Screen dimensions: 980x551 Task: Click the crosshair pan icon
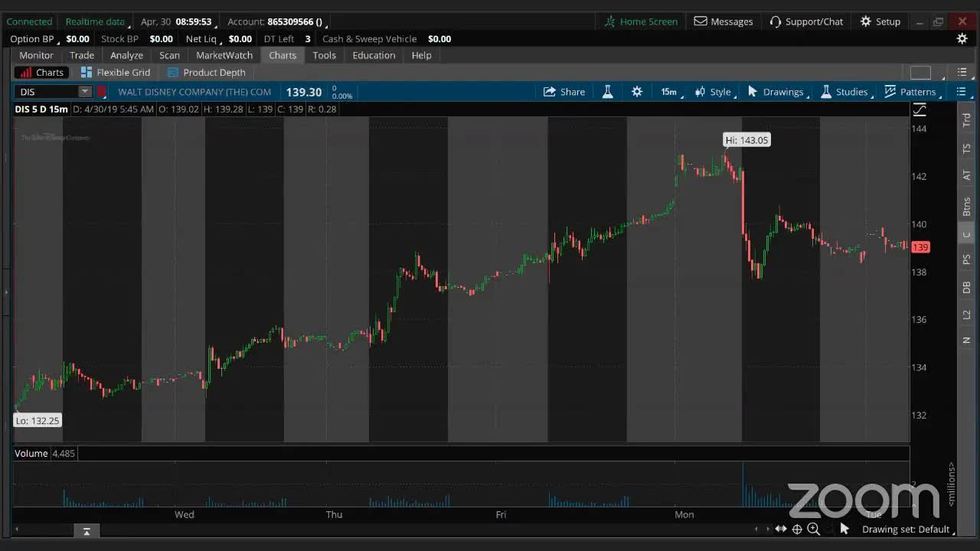click(x=797, y=529)
